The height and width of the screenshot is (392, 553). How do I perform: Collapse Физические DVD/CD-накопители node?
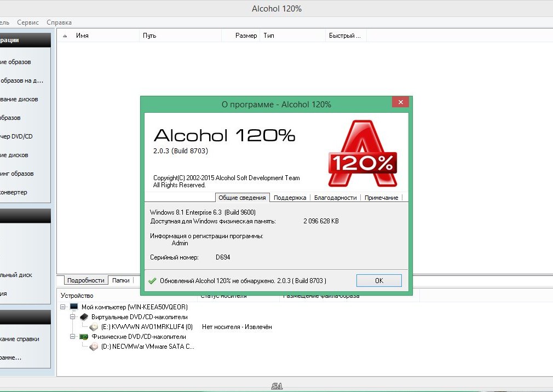tap(73, 337)
